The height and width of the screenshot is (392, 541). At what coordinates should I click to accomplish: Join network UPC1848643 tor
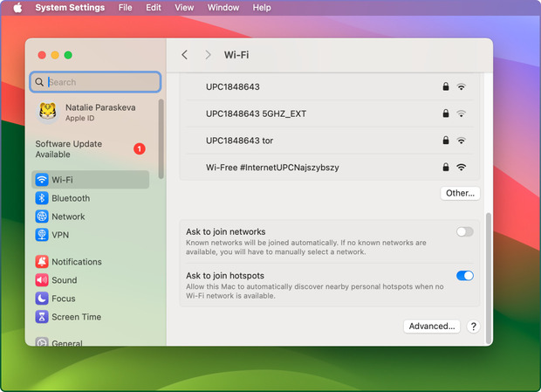(330, 141)
